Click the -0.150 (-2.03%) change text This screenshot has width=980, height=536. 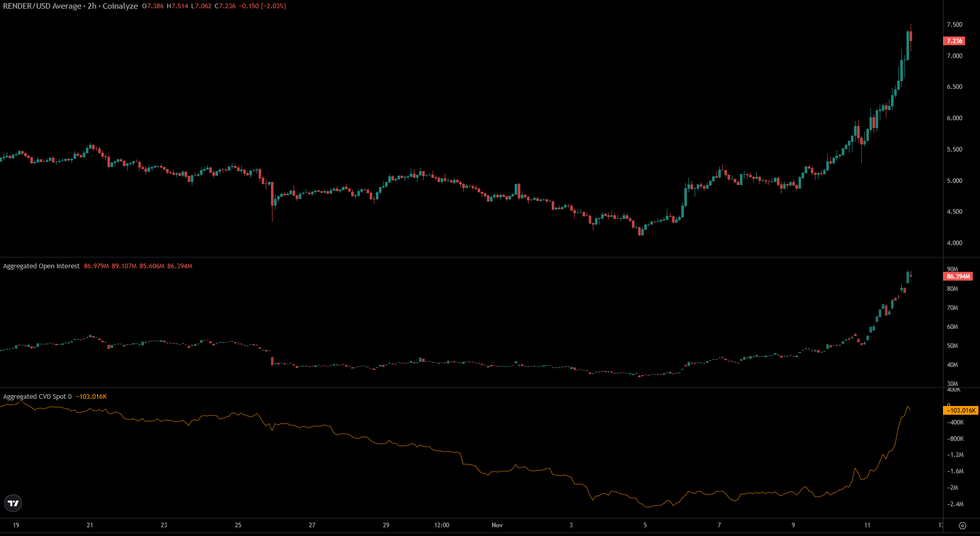tap(262, 6)
